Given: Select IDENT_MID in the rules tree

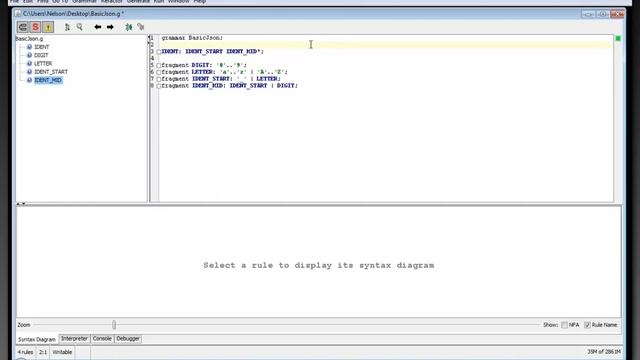Looking at the screenshot, I should pos(48,80).
